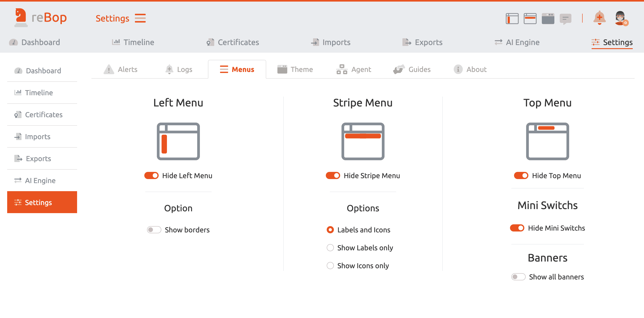Screen dimensions: 644x318
Task: Open the chat bubble icon in header
Action: point(566,19)
